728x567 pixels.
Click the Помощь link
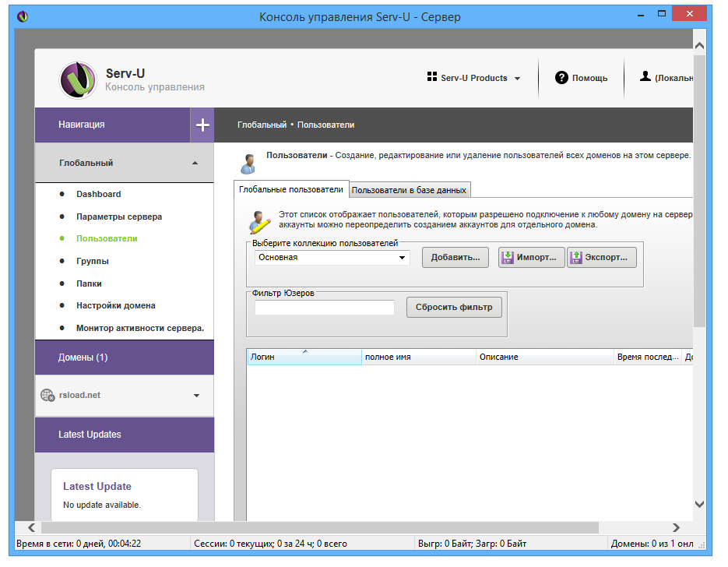[589, 78]
